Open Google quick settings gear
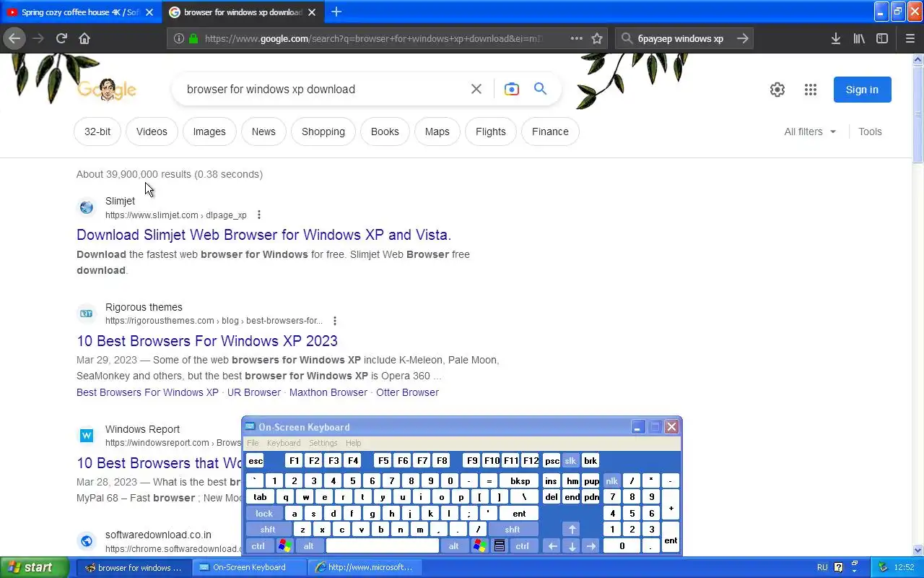 coord(777,90)
